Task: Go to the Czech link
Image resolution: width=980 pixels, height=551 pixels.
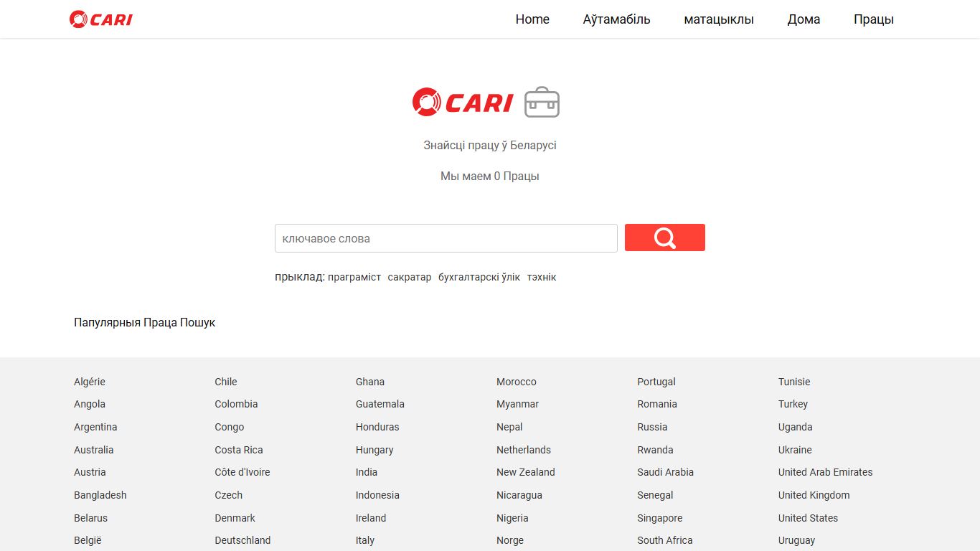Action: click(229, 495)
